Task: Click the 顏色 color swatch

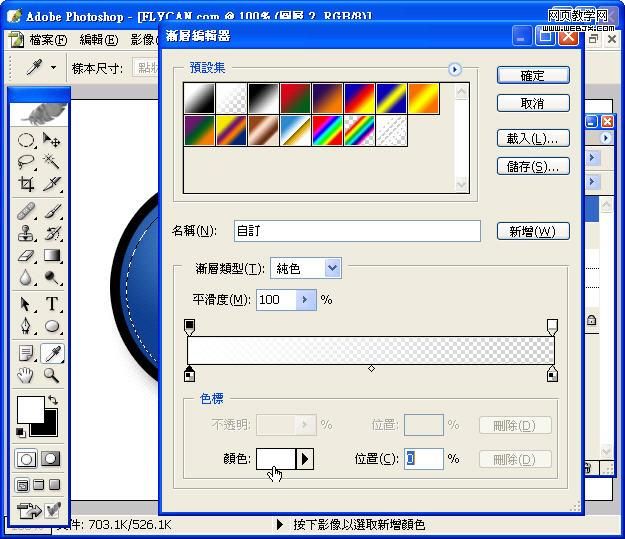Action: (276, 459)
